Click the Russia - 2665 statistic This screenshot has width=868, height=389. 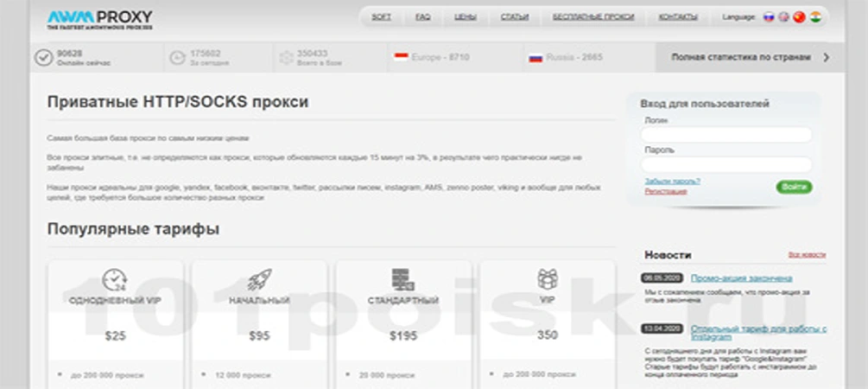574,57
